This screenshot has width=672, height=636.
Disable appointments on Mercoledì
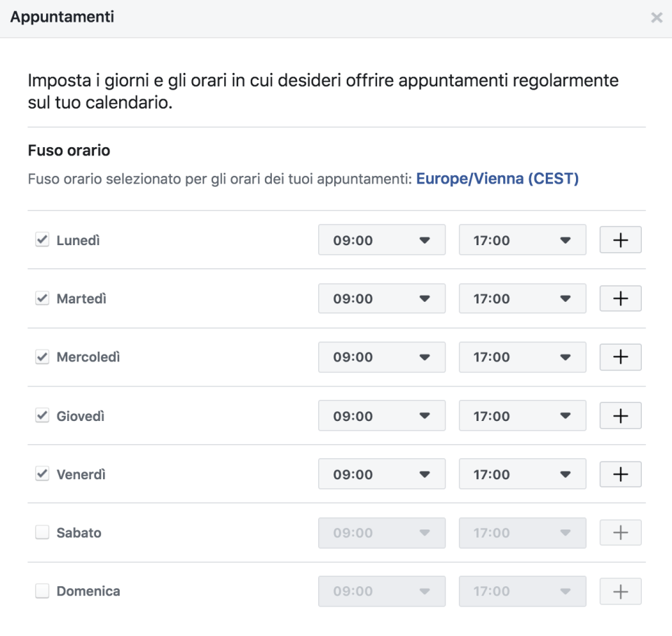coord(43,357)
